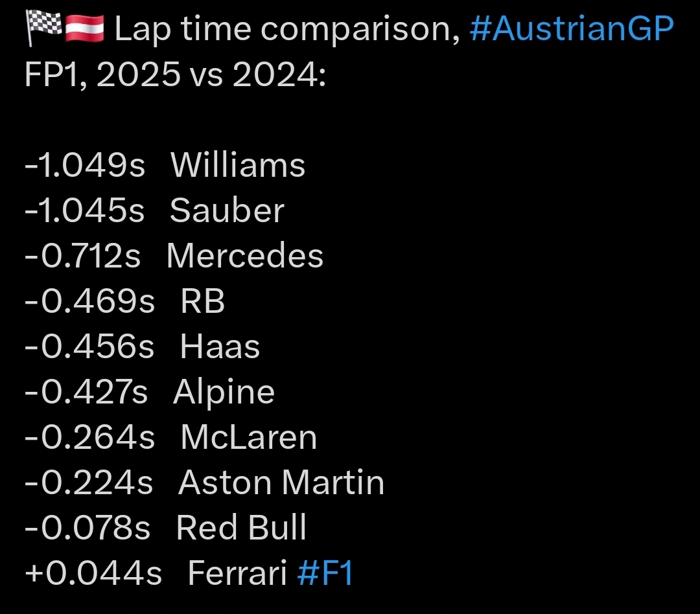Select the -0.712s time value
The width and height of the screenshot is (700, 614).
[82, 256]
